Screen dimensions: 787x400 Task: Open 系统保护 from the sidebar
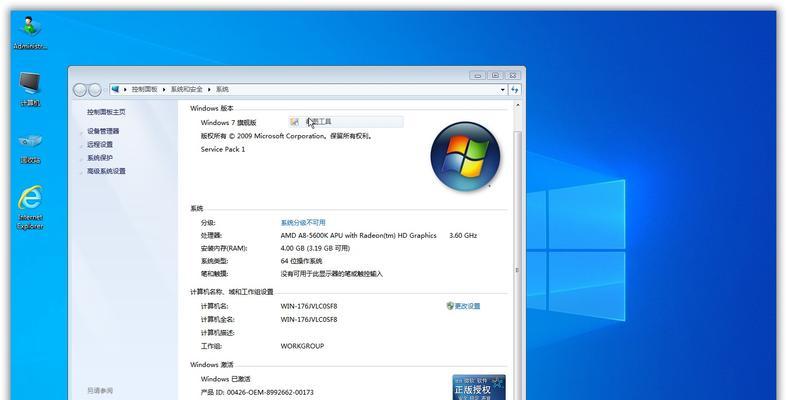(x=100, y=158)
